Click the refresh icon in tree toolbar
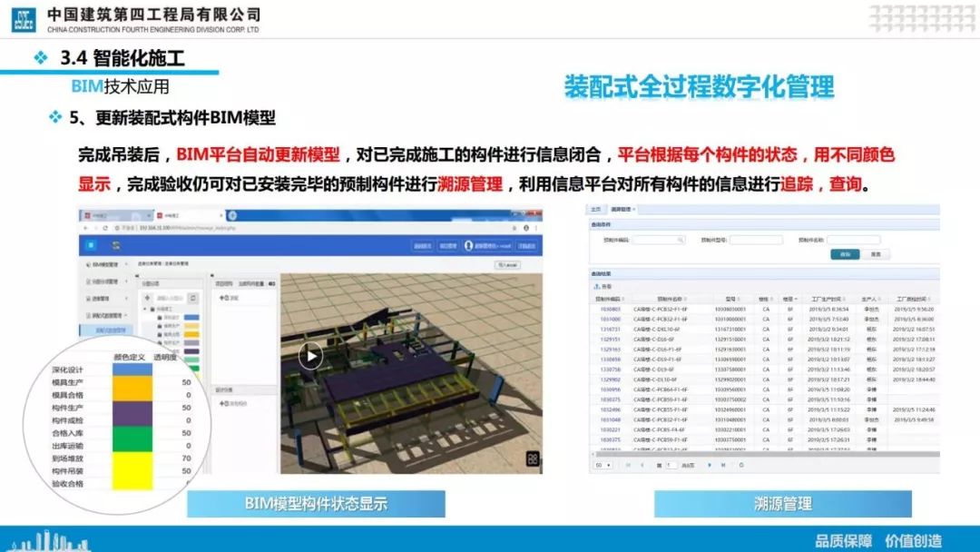The height and width of the screenshot is (552, 980). 193,298
